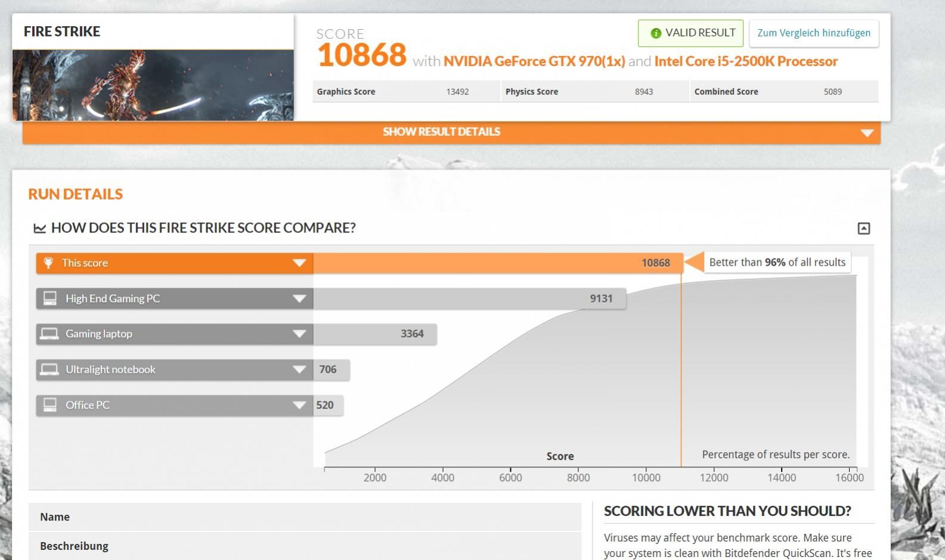Screen dimensions: 945x560
Task: Click the Valid Result button
Action: [x=690, y=33]
